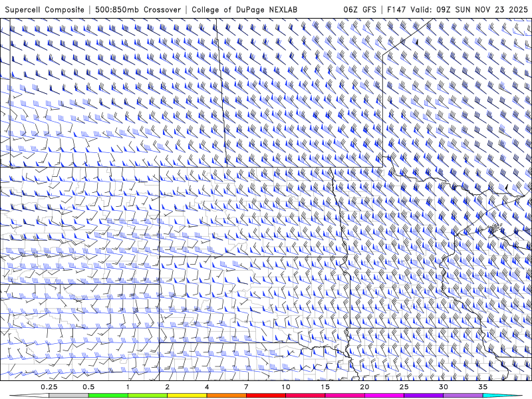Click the "20" legend value
Viewport: 532px width, 399px height.
[x=364, y=387]
